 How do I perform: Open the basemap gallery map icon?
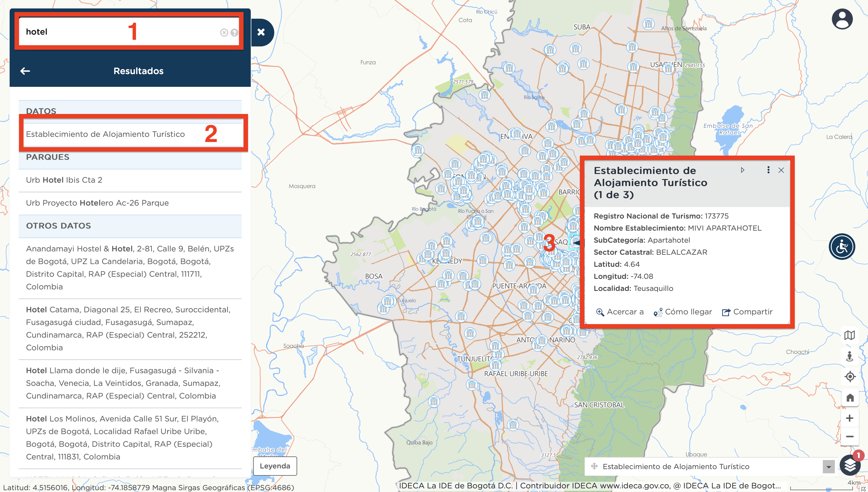[x=849, y=335]
